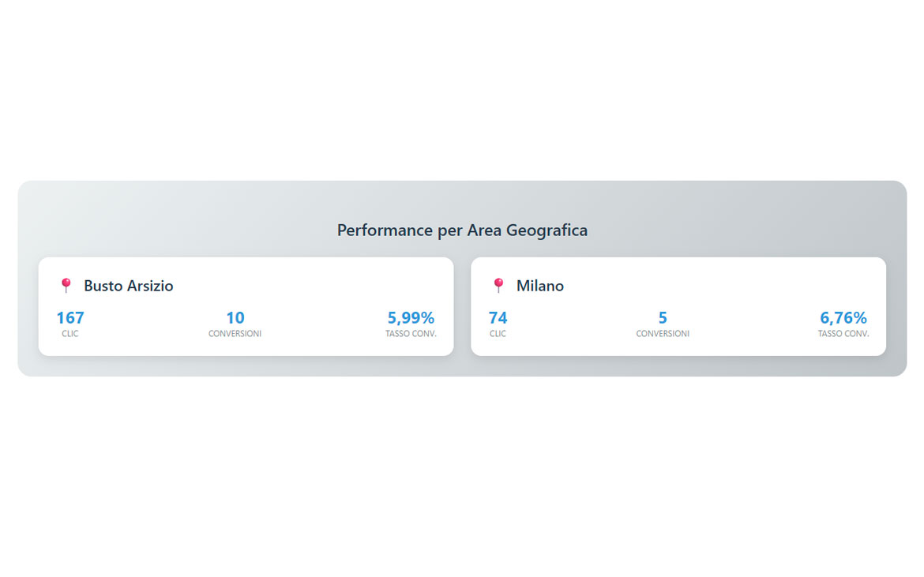Click the Performance per Area Geografica heading
Viewport: 924px width, 577px height.
(462, 230)
